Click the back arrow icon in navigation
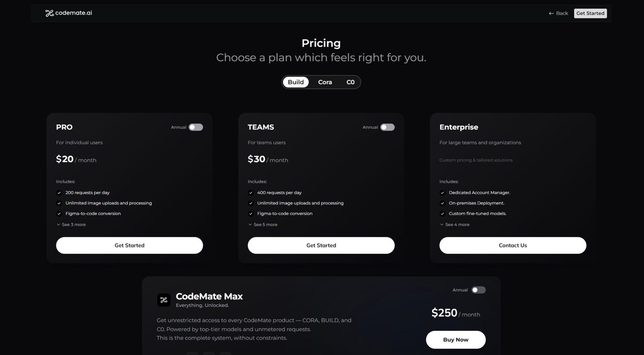The image size is (644, 355). click(x=550, y=13)
